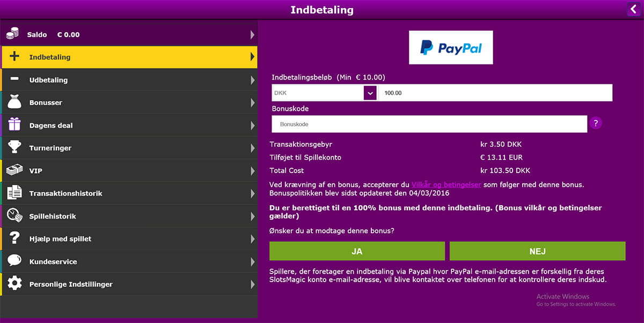Click the question mark Hjælp icon
This screenshot has height=323, width=644.
pyautogui.click(x=14, y=238)
